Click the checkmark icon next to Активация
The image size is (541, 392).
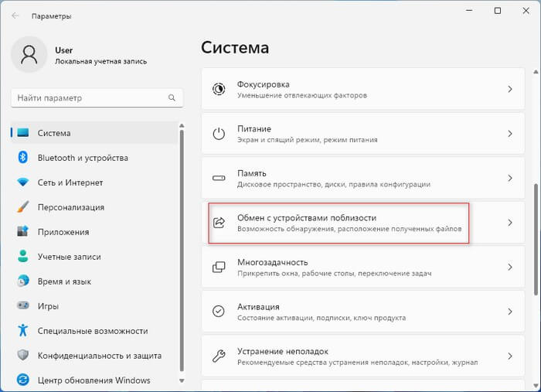point(219,312)
